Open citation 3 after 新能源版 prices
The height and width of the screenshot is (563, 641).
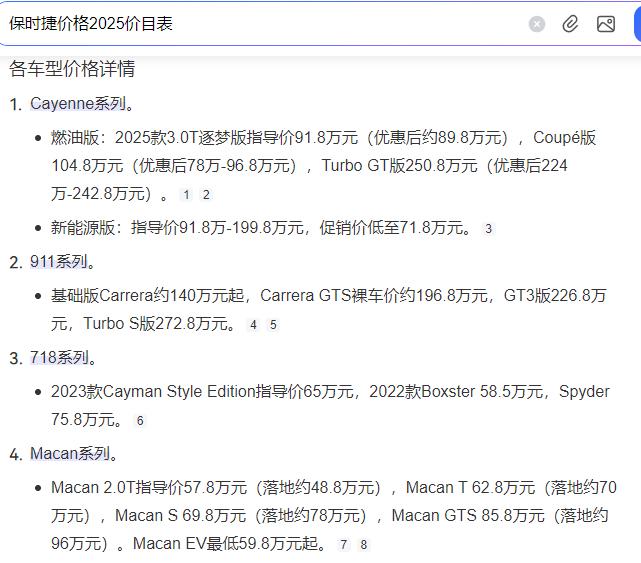point(489,229)
